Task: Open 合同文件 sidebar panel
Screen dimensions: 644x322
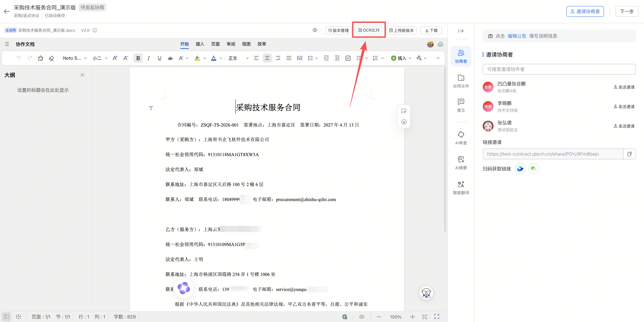Action: pos(461,81)
